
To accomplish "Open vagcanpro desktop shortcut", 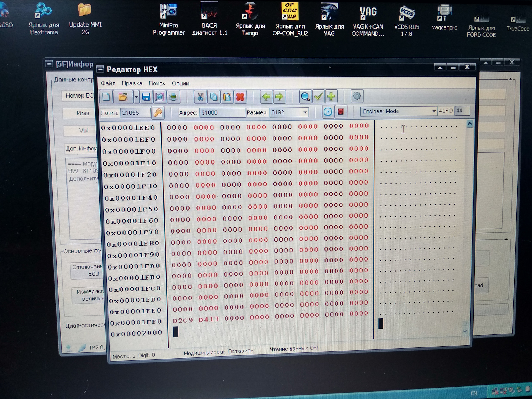I will click(444, 18).
